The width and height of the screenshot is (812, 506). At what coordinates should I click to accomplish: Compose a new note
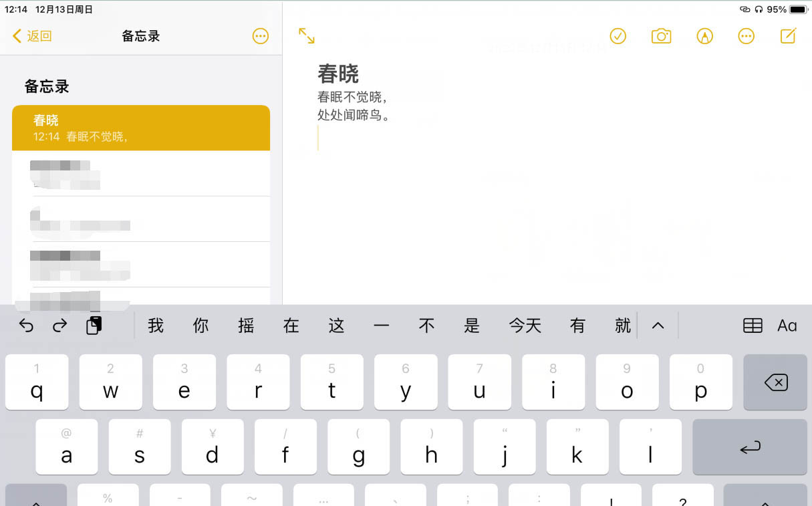pyautogui.click(x=789, y=36)
